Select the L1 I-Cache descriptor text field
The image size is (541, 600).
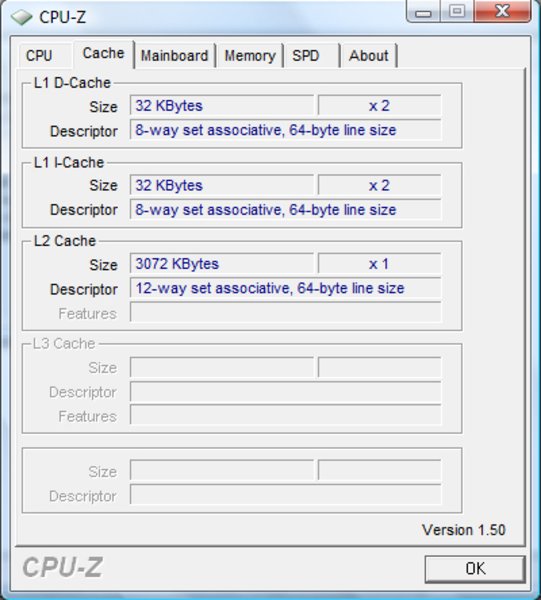[x=285, y=210]
